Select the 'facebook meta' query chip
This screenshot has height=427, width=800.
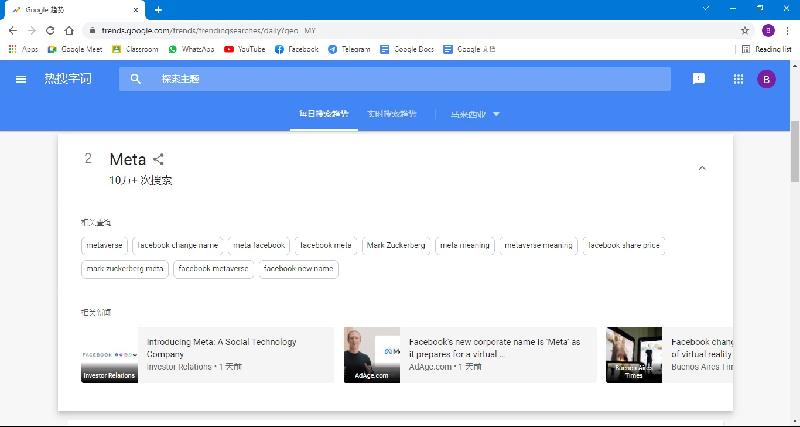point(326,245)
